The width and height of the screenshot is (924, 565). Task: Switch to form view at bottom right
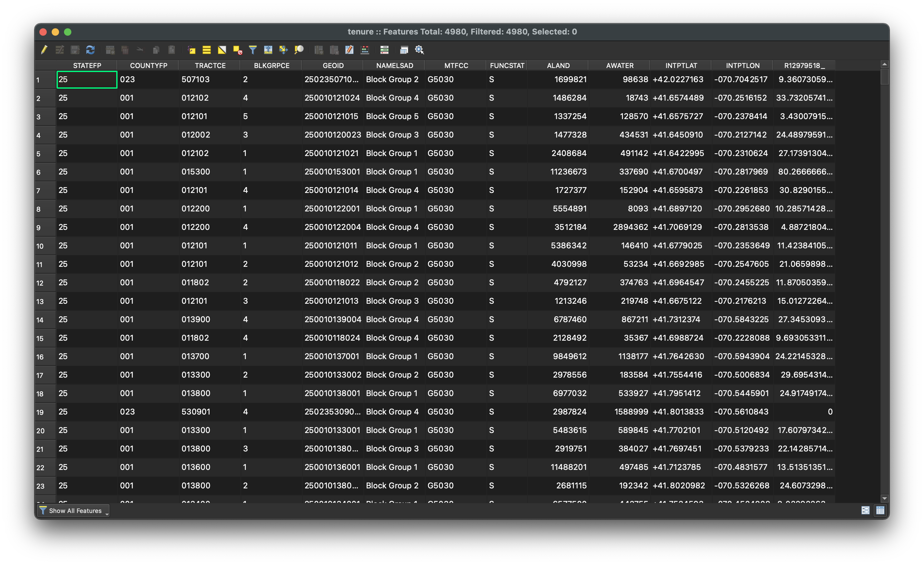tap(865, 510)
